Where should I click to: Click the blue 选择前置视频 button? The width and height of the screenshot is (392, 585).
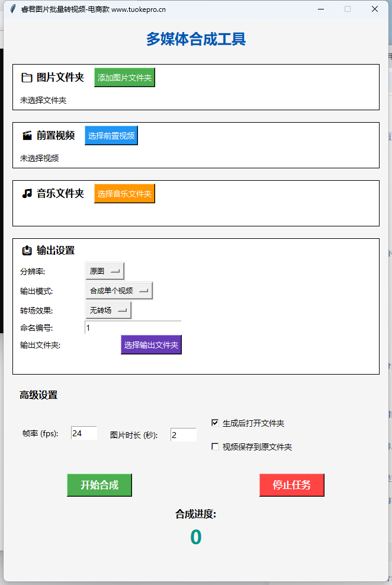(111, 136)
